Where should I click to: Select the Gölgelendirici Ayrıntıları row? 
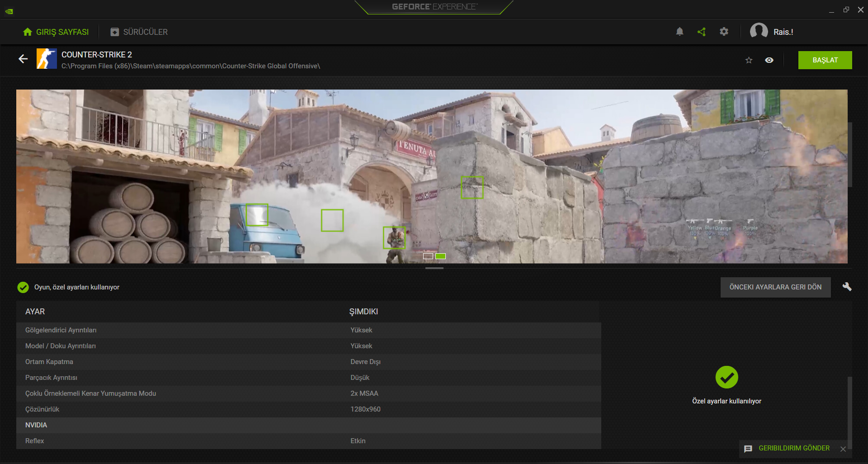(x=309, y=330)
